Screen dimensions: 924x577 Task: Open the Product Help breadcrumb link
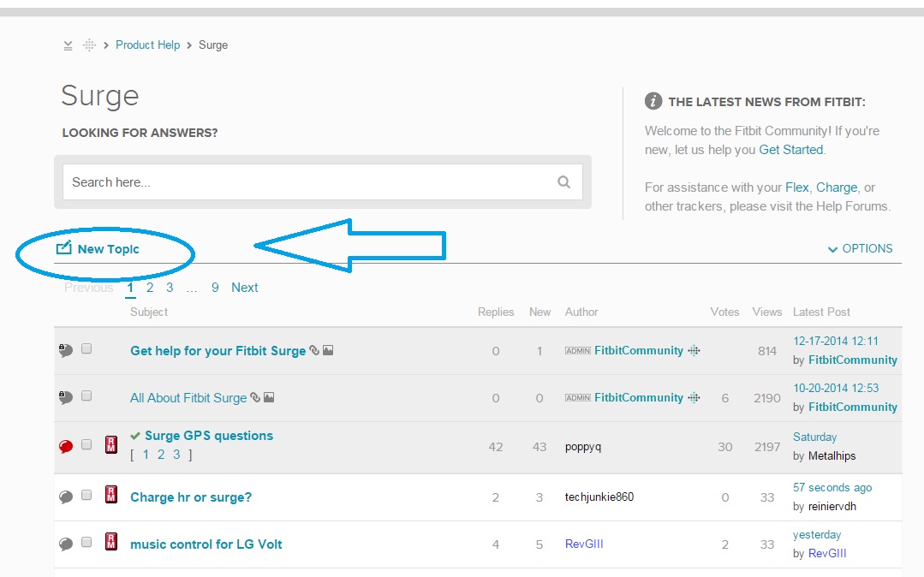coord(148,45)
